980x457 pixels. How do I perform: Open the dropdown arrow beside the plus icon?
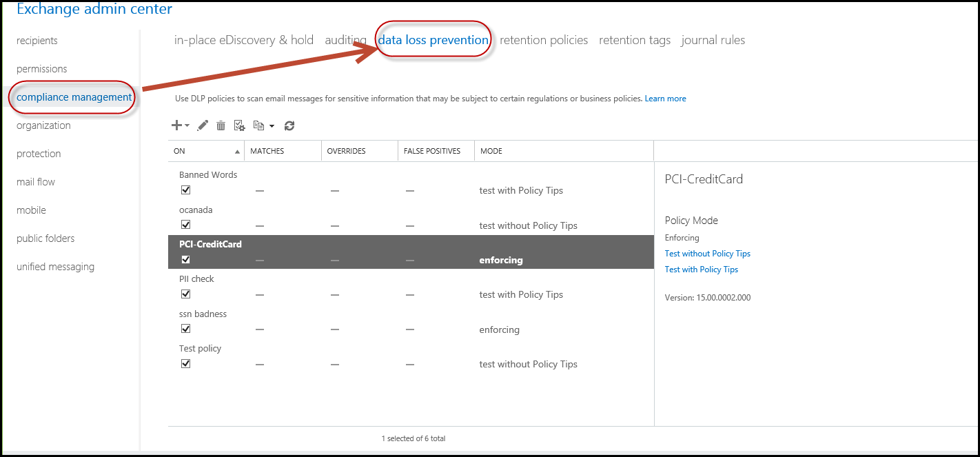click(x=187, y=126)
